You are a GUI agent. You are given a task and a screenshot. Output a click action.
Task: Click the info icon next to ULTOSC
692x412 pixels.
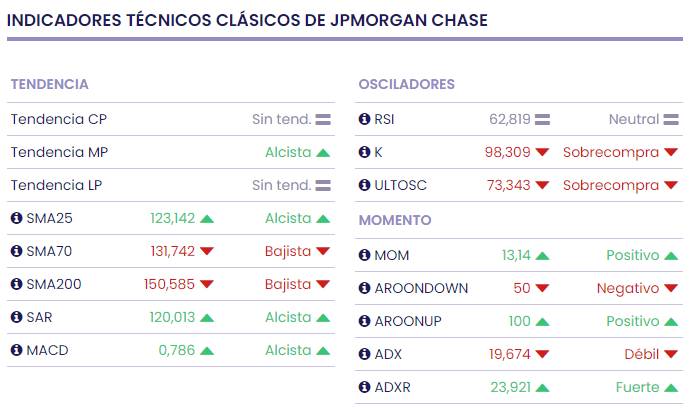point(364,185)
